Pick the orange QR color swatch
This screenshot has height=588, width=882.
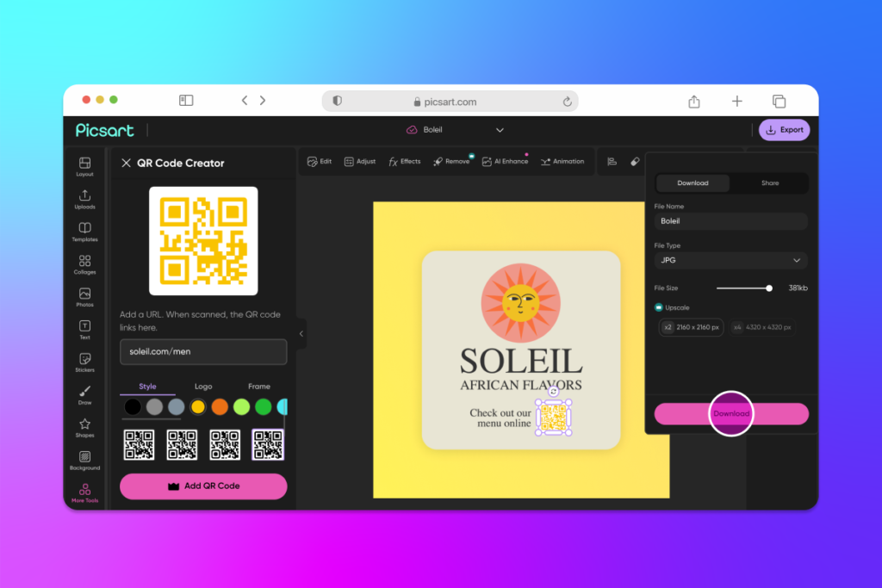(x=220, y=406)
